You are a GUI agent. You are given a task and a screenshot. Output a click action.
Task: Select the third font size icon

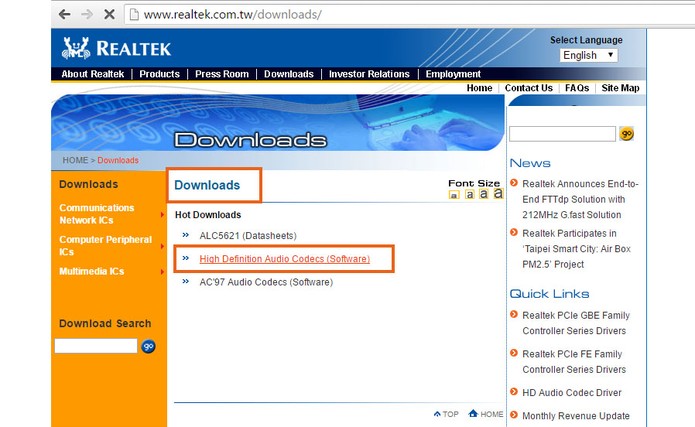pos(484,194)
